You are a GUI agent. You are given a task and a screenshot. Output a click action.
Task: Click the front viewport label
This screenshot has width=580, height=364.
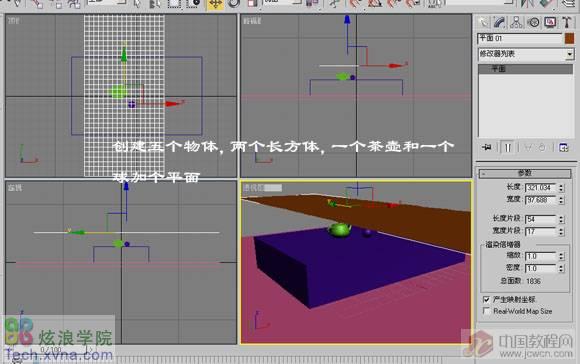coord(252,21)
